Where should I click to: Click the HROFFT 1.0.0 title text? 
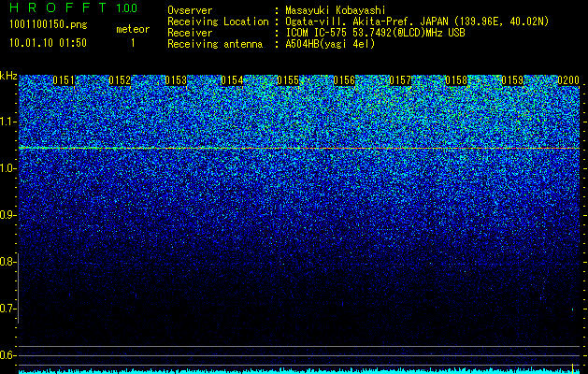tap(73, 7)
